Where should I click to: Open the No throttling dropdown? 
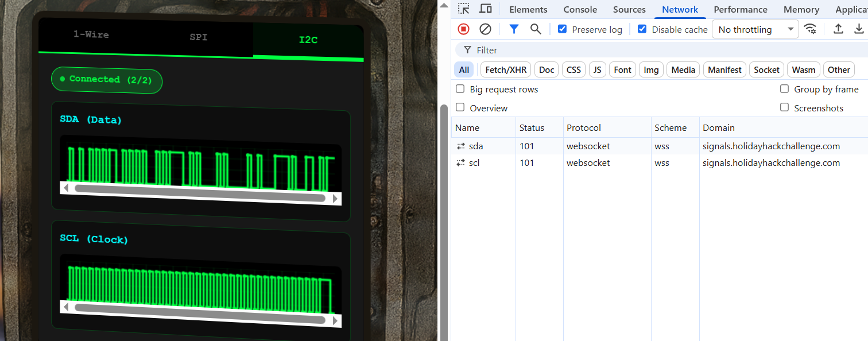click(x=755, y=29)
